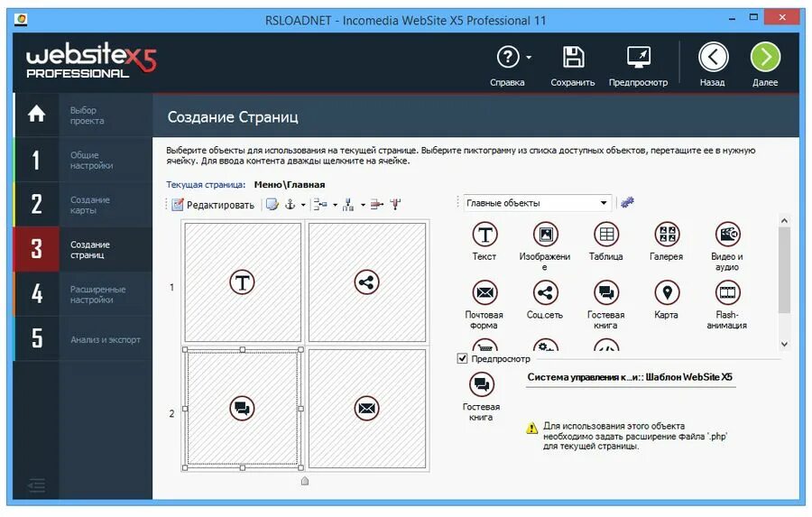Toggle the Предпросмотр checkbox
The image size is (812, 517).
463,358
